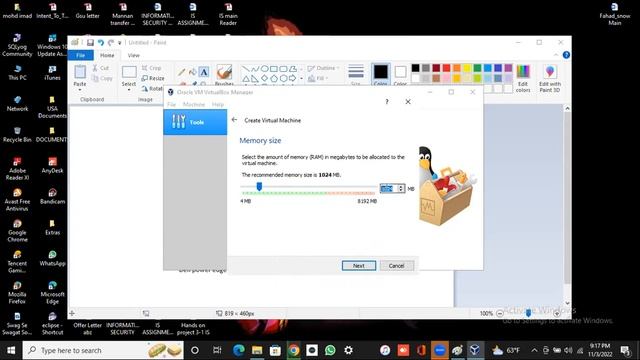Open WhatsApp desktop shortcut
640x360 pixels.
coord(52,258)
